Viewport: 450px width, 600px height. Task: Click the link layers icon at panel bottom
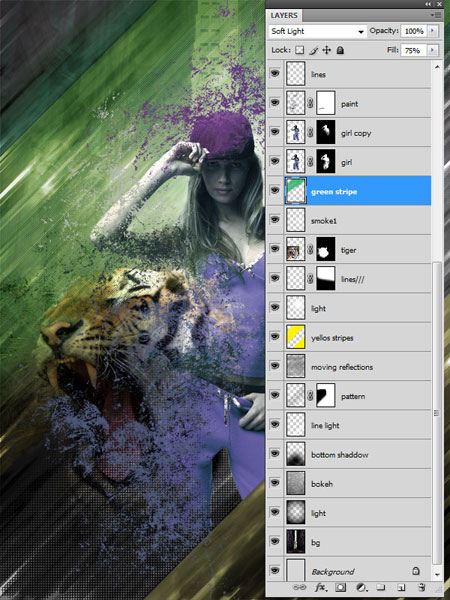(x=298, y=587)
